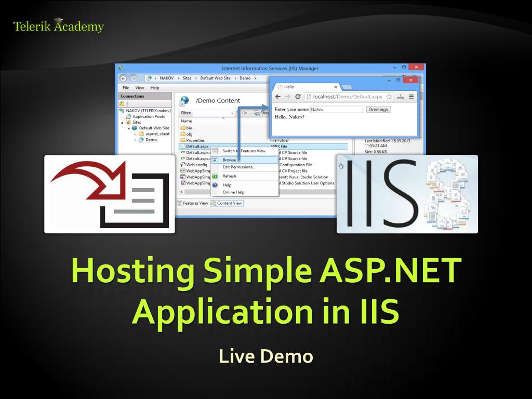The height and width of the screenshot is (399, 532).
Task: Click the IIS Manager title bar app icon
Action: 121,68
